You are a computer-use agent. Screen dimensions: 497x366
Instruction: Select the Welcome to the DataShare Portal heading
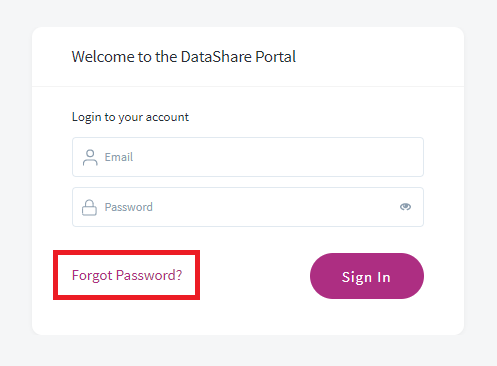click(x=184, y=57)
